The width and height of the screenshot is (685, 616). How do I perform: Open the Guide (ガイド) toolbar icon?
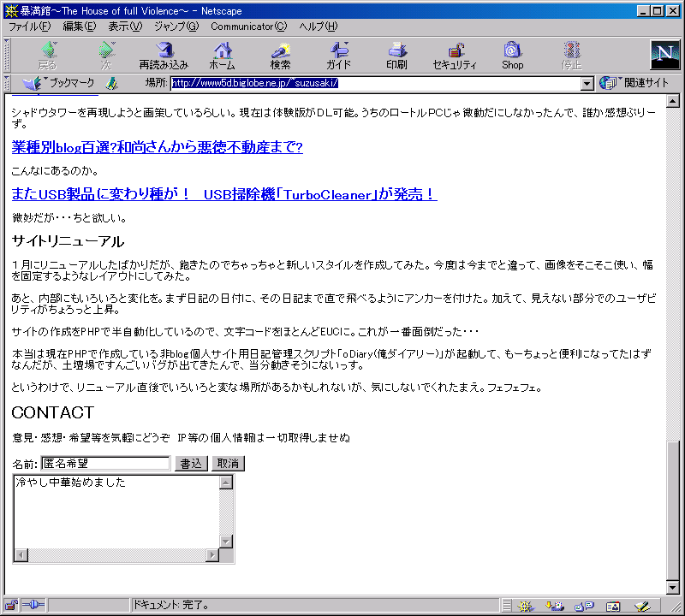click(338, 56)
